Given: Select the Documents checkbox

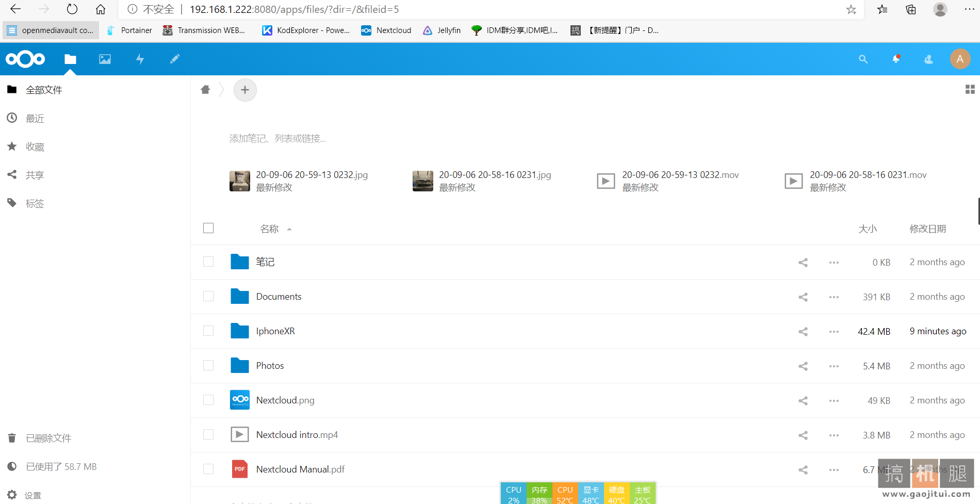Looking at the screenshot, I should point(208,296).
